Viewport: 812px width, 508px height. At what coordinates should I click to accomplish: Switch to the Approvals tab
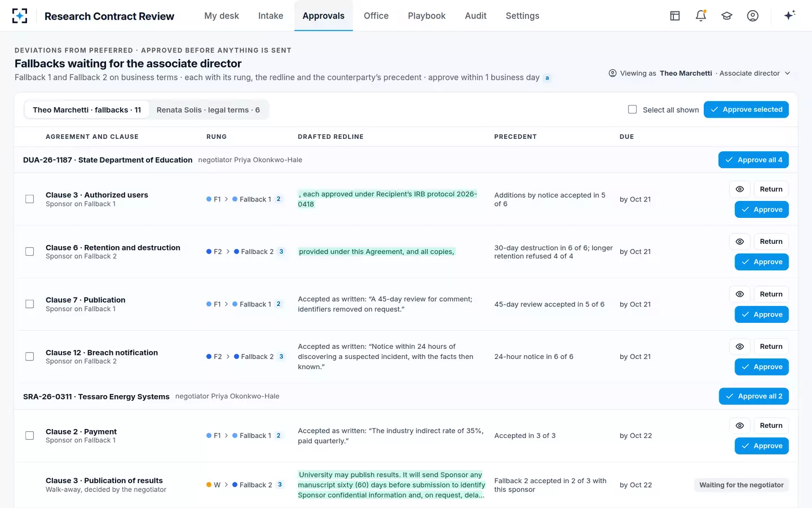pos(323,16)
